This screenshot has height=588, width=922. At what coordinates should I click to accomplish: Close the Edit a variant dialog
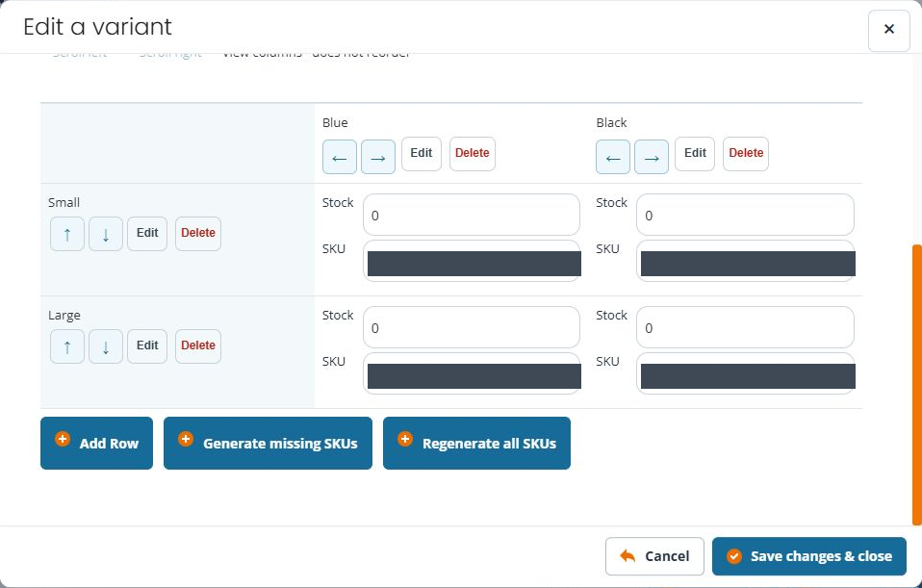(889, 29)
